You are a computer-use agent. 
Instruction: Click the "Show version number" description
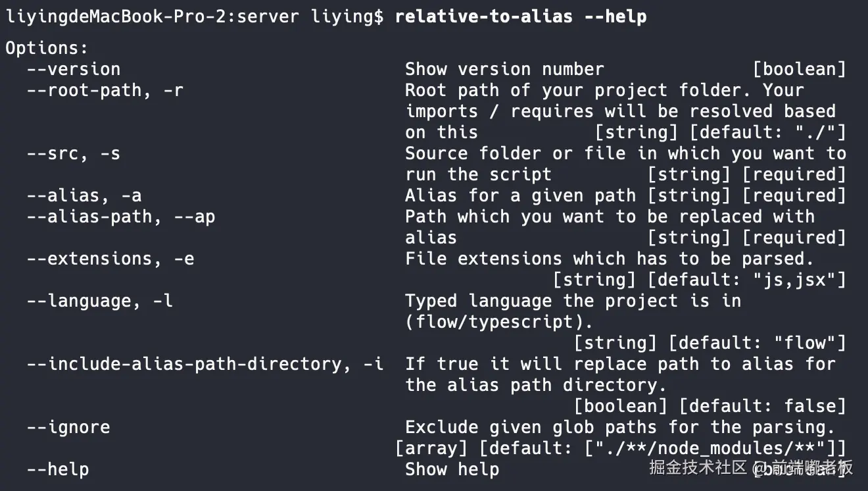(504, 69)
